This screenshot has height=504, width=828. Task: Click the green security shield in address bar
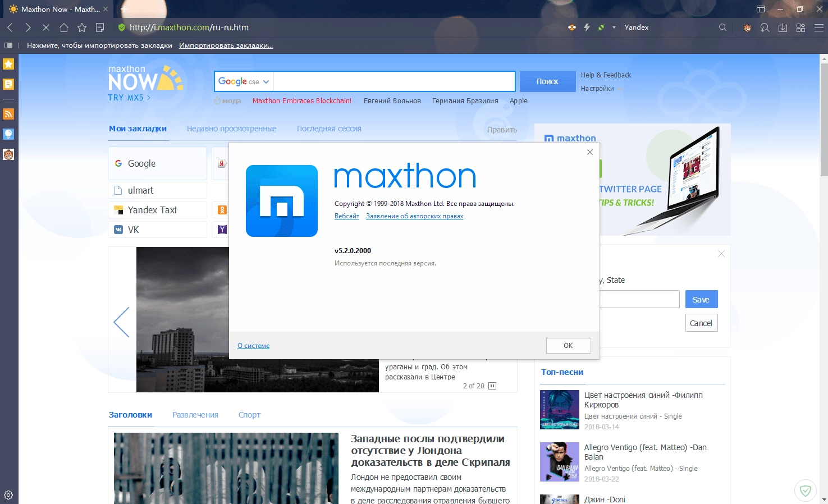pyautogui.click(x=122, y=28)
